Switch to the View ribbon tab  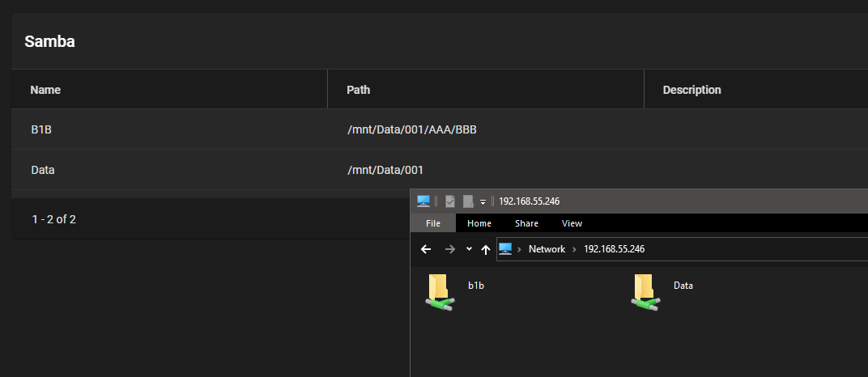click(572, 223)
